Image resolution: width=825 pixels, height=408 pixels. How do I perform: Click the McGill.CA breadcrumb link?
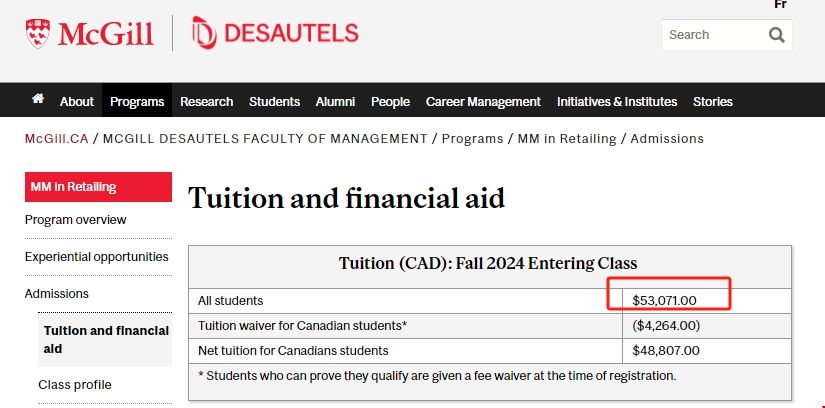tap(56, 139)
